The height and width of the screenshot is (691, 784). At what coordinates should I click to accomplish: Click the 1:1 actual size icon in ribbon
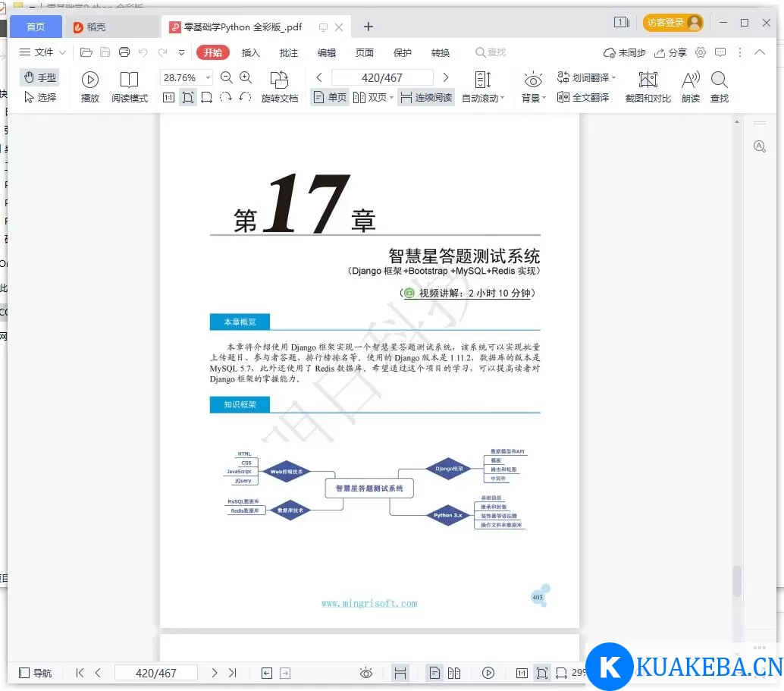click(x=169, y=98)
